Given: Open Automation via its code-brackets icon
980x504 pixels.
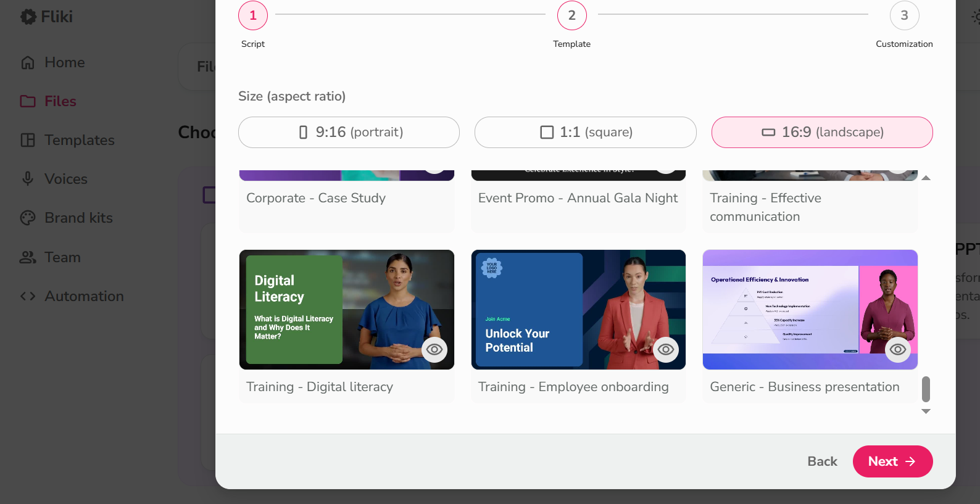Looking at the screenshot, I should click(28, 296).
